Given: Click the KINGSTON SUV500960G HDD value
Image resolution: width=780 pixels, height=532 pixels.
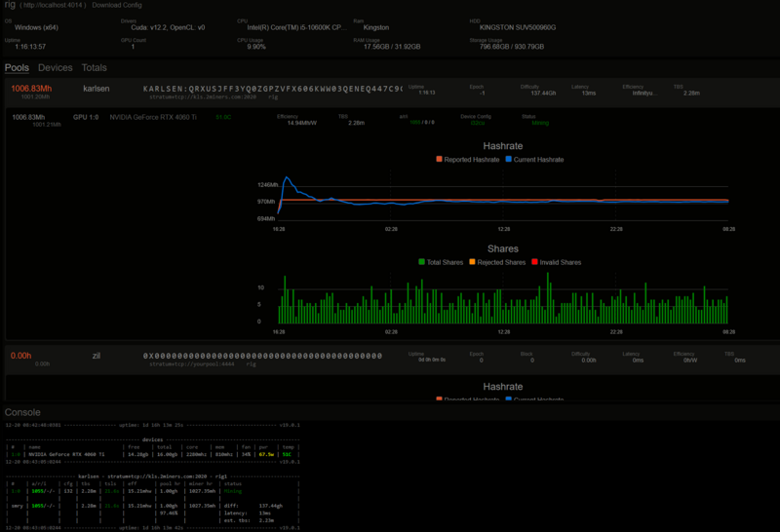Looking at the screenshot, I should click(x=518, y=27).
